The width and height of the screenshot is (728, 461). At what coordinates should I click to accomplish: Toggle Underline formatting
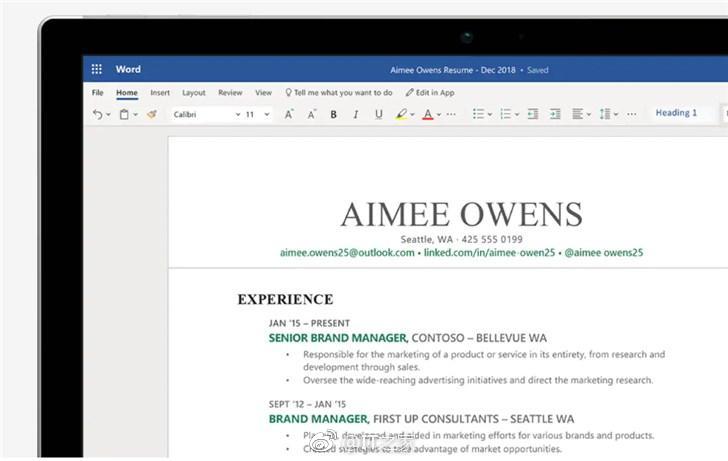tap(378, 114)
